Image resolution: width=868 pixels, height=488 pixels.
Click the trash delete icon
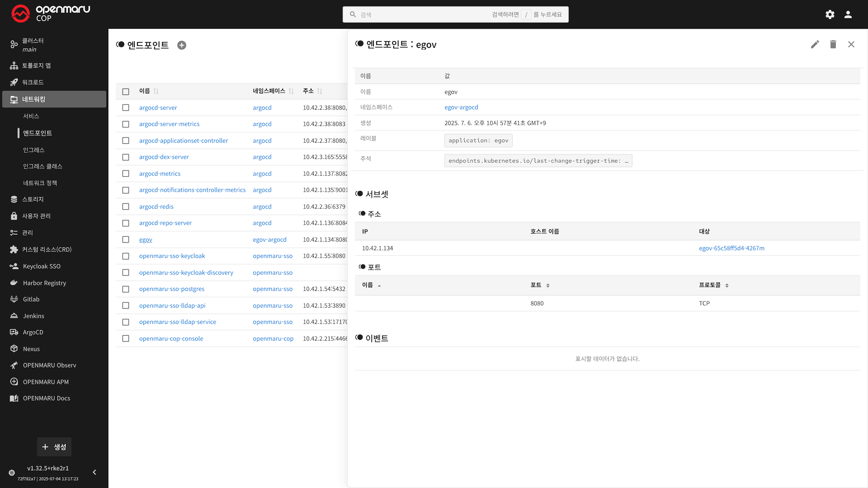pyautogui.click(x=833, y=44)
